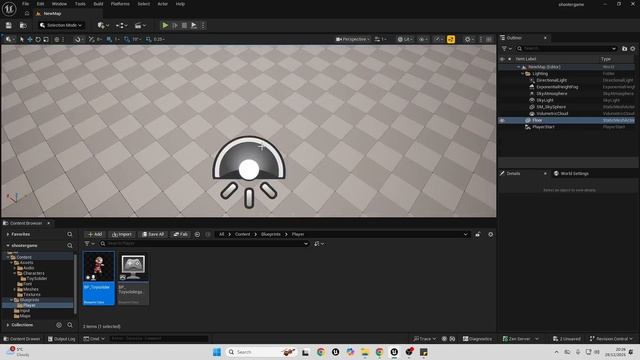Click the viewport layout grid icon
Image resolution: width=640 pixels, height=360 pixels.
tap(489, 40)
